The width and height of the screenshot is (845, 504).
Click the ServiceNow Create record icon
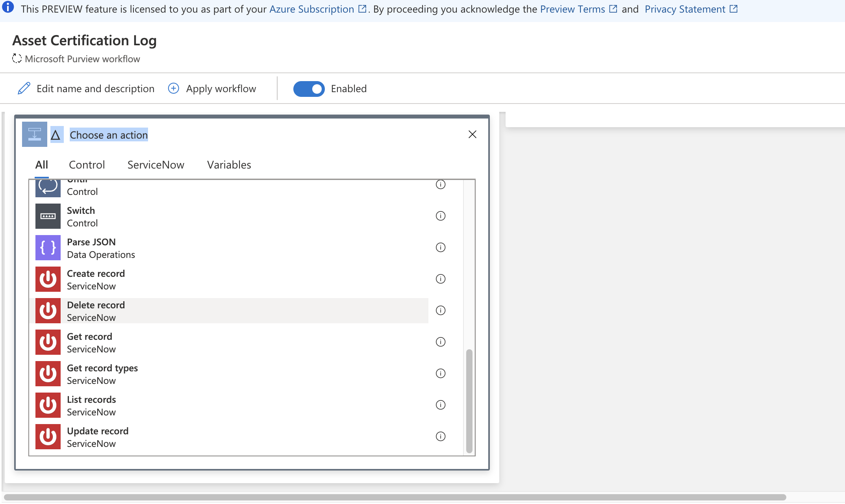tap(47, 279)
